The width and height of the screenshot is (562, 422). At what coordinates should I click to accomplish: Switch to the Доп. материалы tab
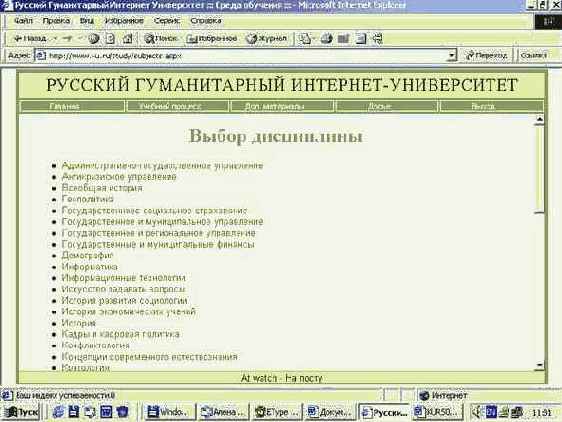click(x=282, y=106)
